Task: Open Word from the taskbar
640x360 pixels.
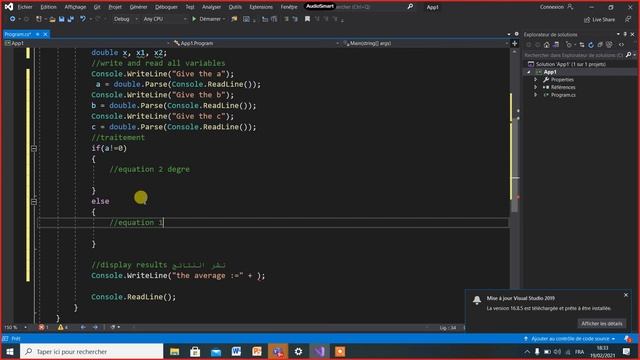Action: [x=236, y=351]
